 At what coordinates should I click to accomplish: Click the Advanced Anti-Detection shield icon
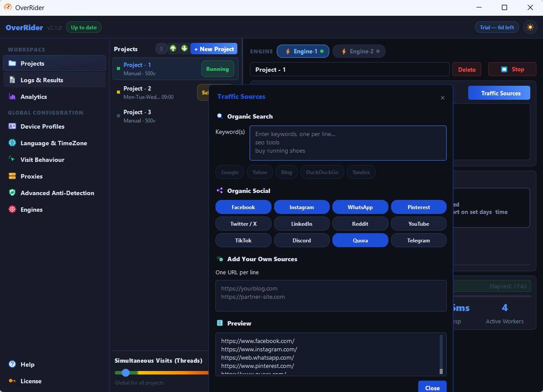pyautogui.click(x=12, y=193)
